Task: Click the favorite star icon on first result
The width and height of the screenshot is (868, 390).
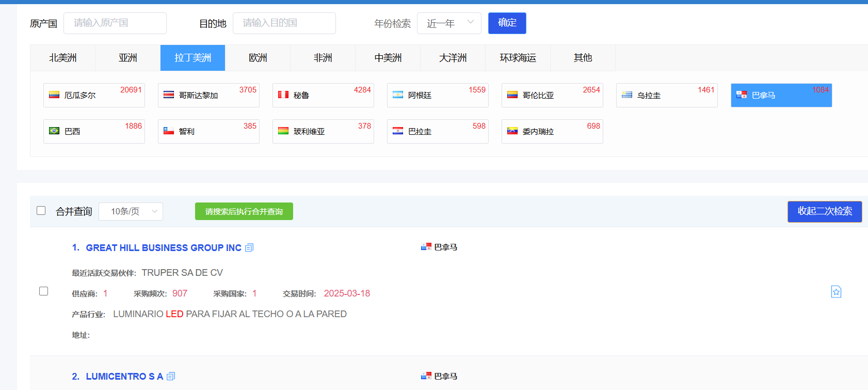Action: (x=836, y=292)
